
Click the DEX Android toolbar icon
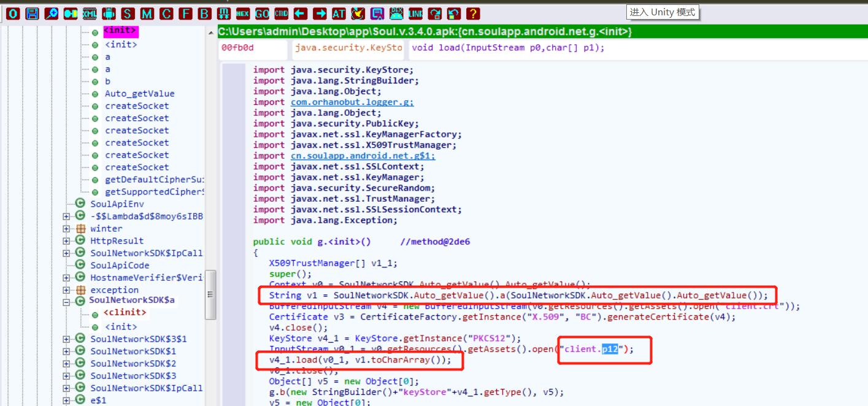[396, 13]
